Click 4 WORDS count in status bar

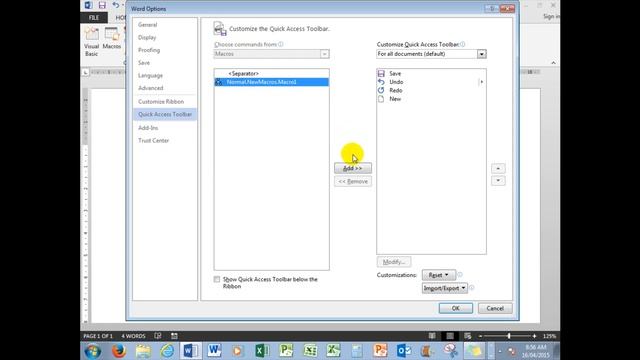click(x=133, y=336)
